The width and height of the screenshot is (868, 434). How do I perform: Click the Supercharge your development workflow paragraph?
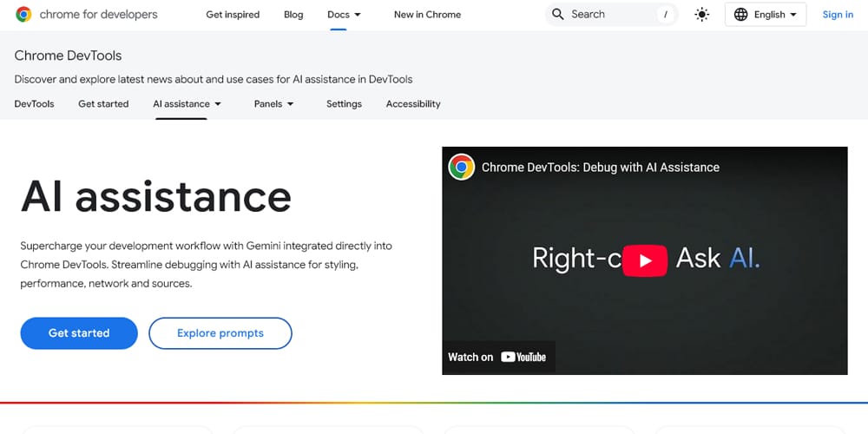206,265
